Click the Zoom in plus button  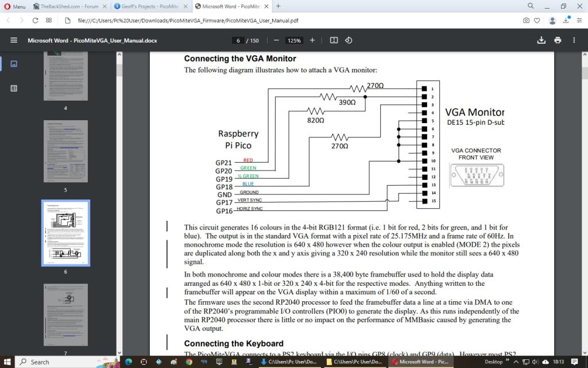(x=312, y=40)
